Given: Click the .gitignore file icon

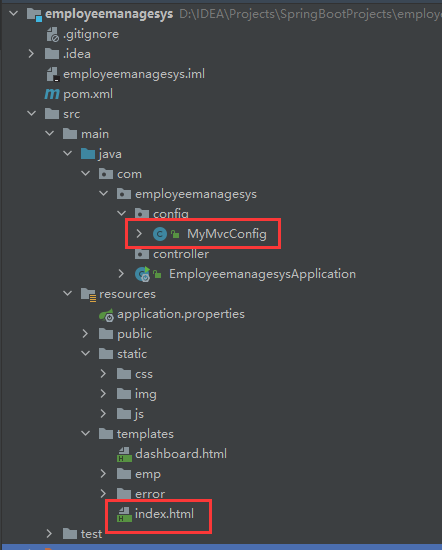Looking at the screenshot, I should [x=52, y=34].
